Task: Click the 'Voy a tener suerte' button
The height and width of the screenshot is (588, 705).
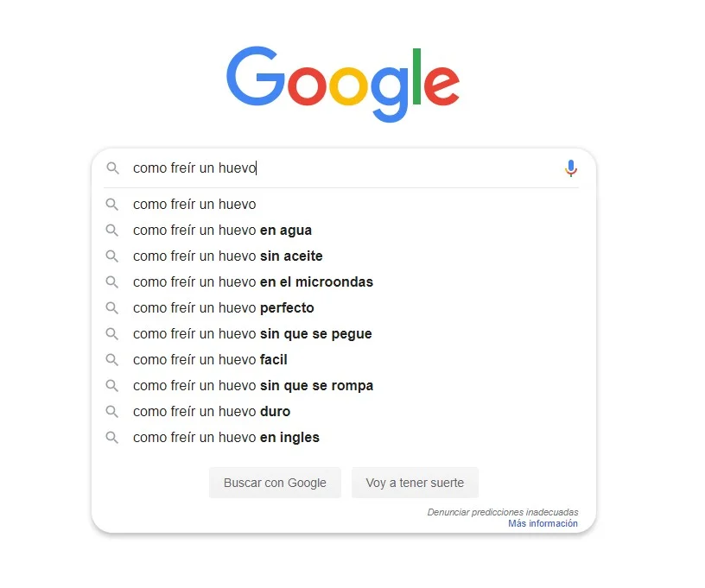Action: pos(415,483)
